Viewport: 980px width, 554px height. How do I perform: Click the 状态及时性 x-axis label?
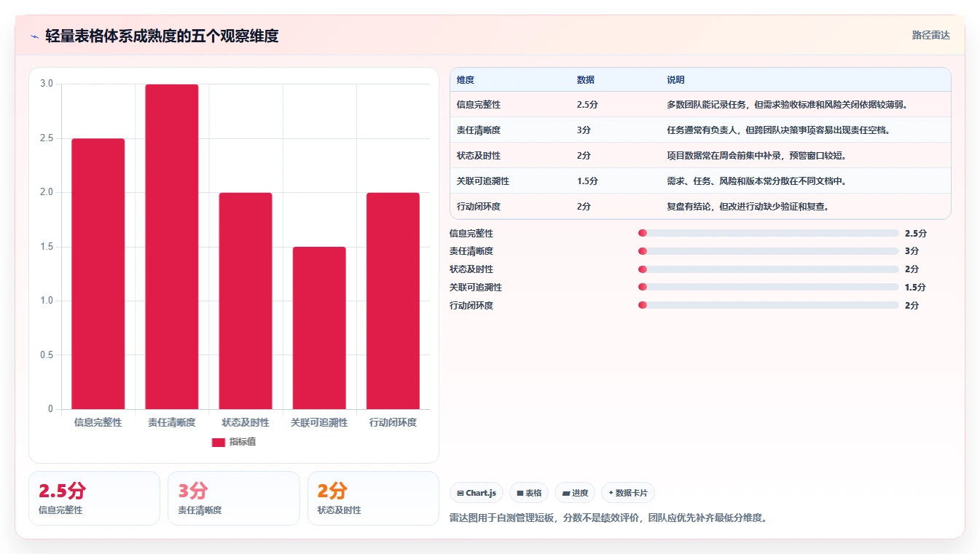246,422
